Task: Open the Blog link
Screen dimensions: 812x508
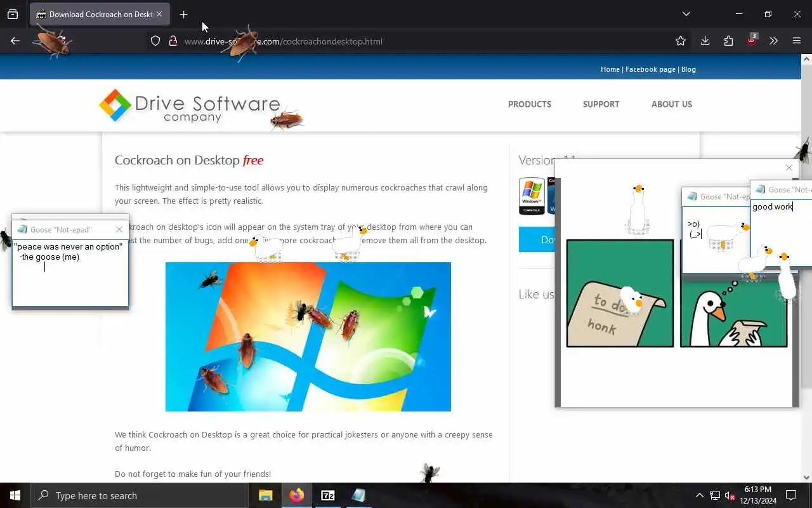Action: point(688,69)
